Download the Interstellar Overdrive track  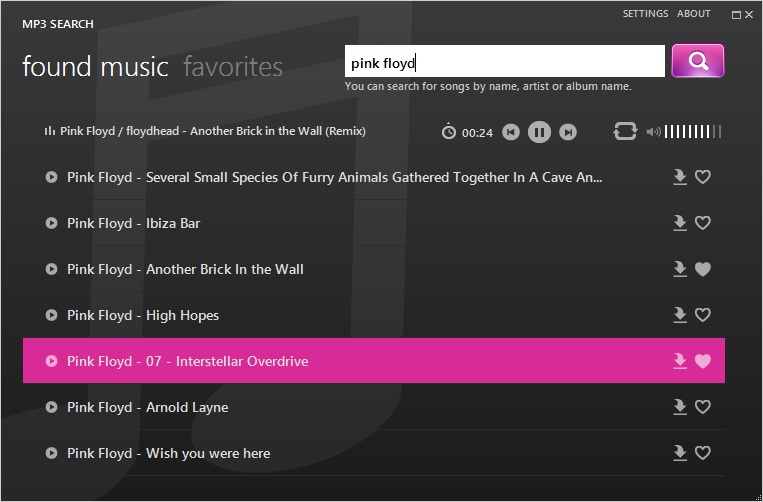680,361
